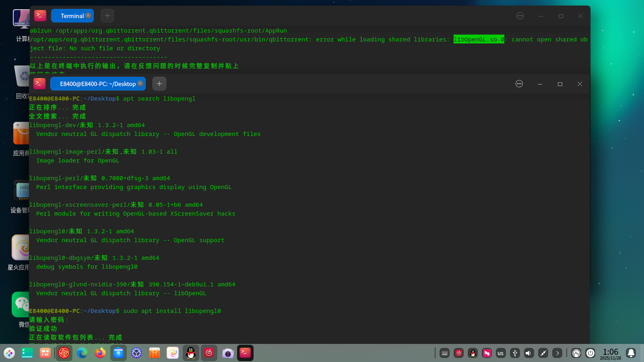Viewport: 644px width, 362px height.
Task: Open the camera app in the dock
Action: [x=228, y=353]
